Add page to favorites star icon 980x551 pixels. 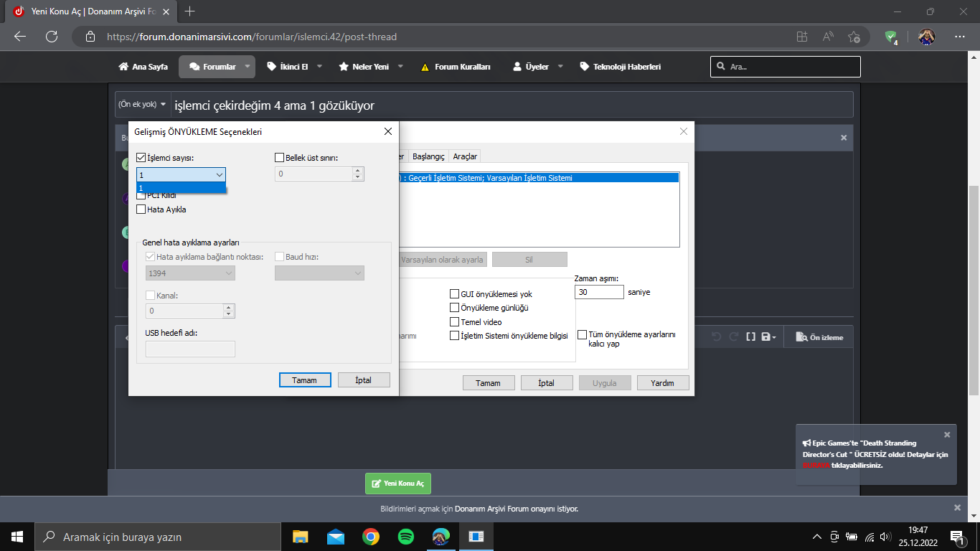(x=854, y=37)
